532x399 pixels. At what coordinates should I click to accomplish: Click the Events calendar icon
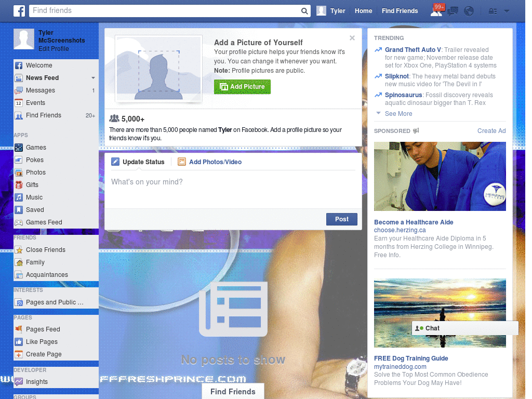pyautogui.click(x=19, y=103)
